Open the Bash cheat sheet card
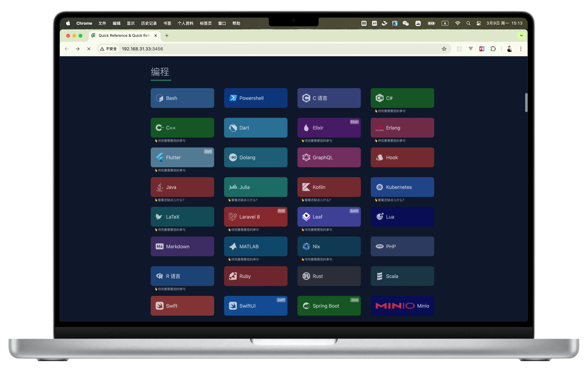 pos(182,98)
